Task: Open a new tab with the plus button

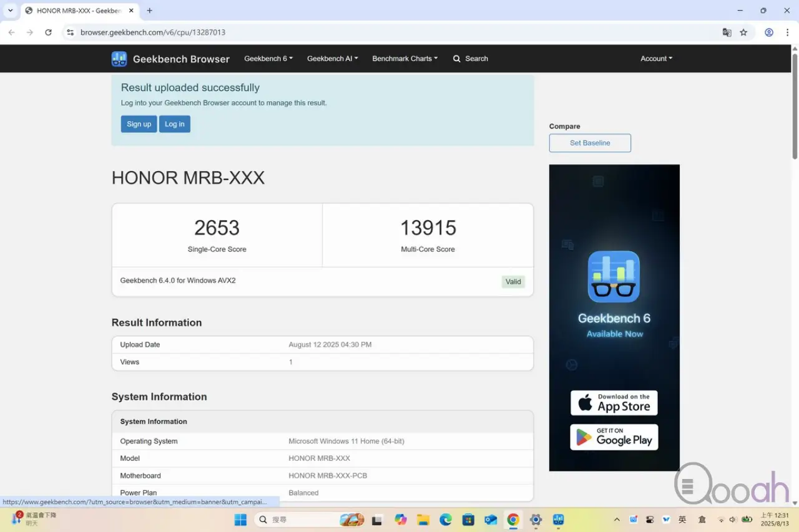Action: [150, 11]
